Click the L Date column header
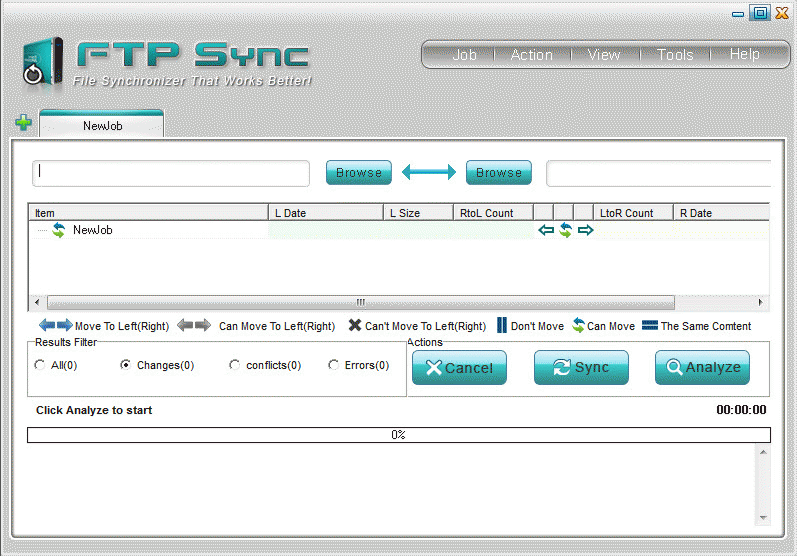The width and height of the screenshot is (797, 556). 326,213
